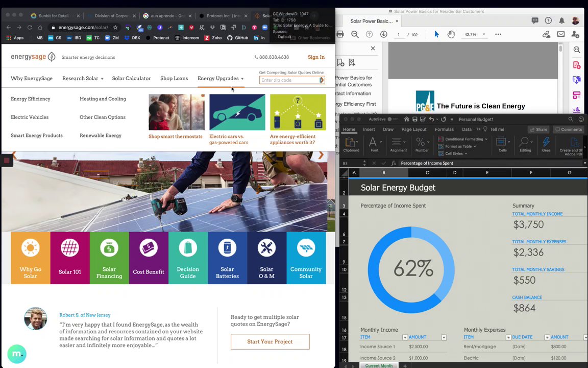This screenshot has height=368, width=588.
Task: Switch to Insert tab in Excel ribbon
Action: tap(369, 129)
